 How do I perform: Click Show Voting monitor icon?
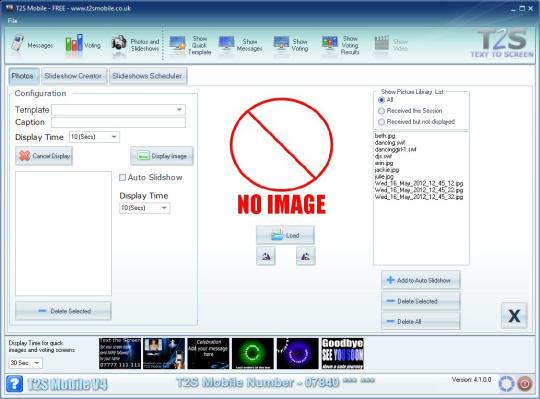281,44
